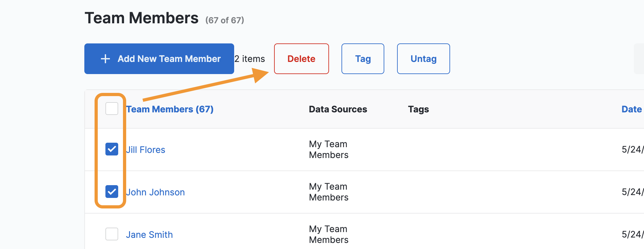The image size is (644, 249).
Task: Open Jill Flores's profile link
Action: click(146, 150)
